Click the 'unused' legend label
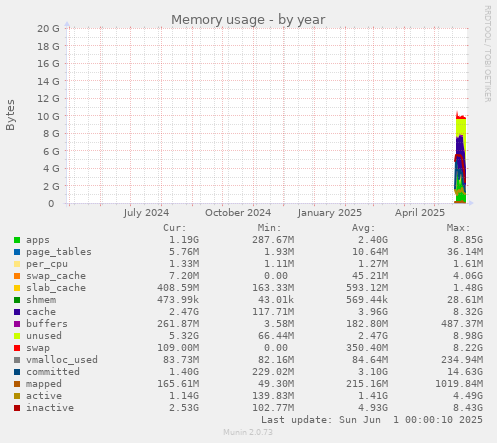 tap(44, 336)
